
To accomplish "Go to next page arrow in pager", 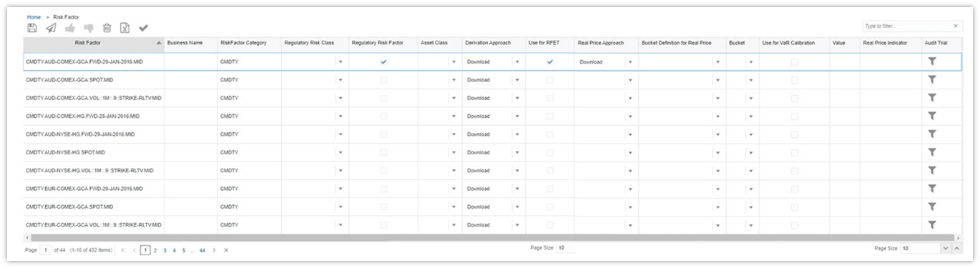I will (x=214, y=250).
